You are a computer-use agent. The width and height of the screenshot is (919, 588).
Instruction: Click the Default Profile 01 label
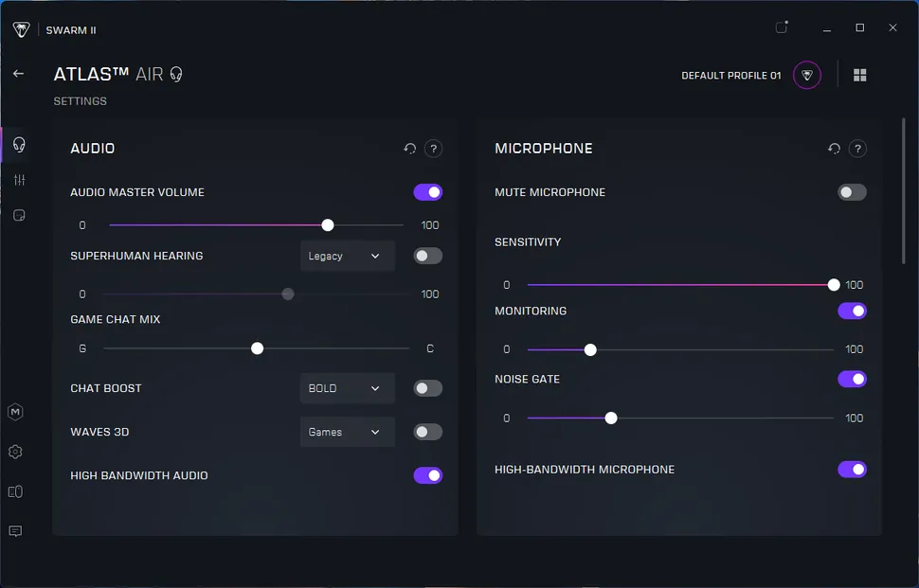point(730,76)
